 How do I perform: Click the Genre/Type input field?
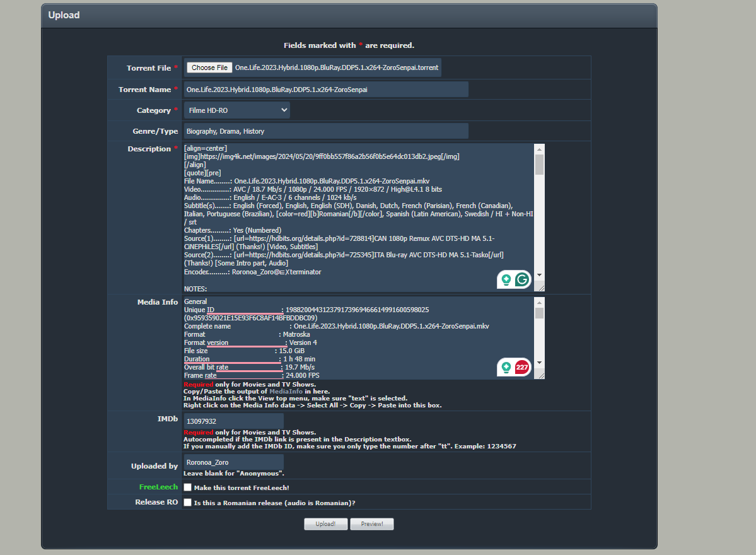pos(325,131)
